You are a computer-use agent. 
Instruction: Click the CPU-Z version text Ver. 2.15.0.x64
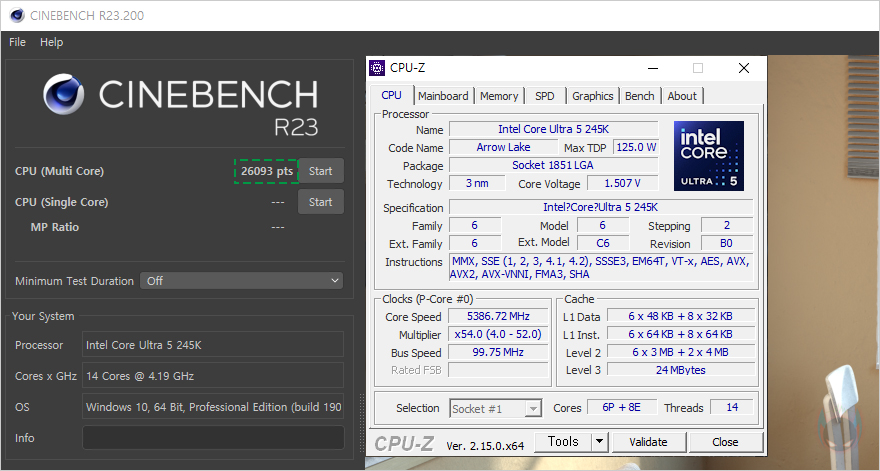(485, 446)
